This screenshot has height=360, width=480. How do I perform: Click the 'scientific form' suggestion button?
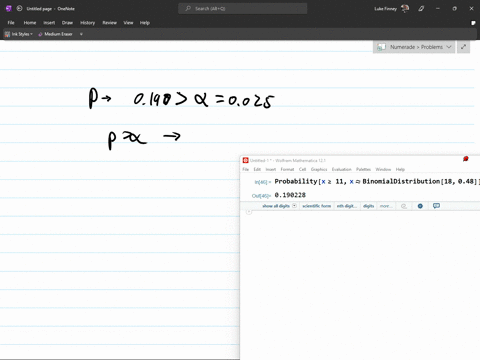(316, 206)
